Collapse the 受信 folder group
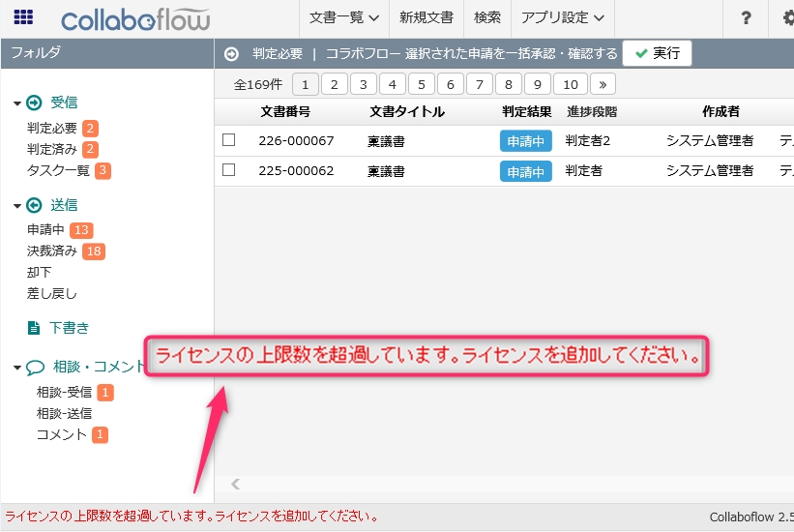 coord(17,103)
